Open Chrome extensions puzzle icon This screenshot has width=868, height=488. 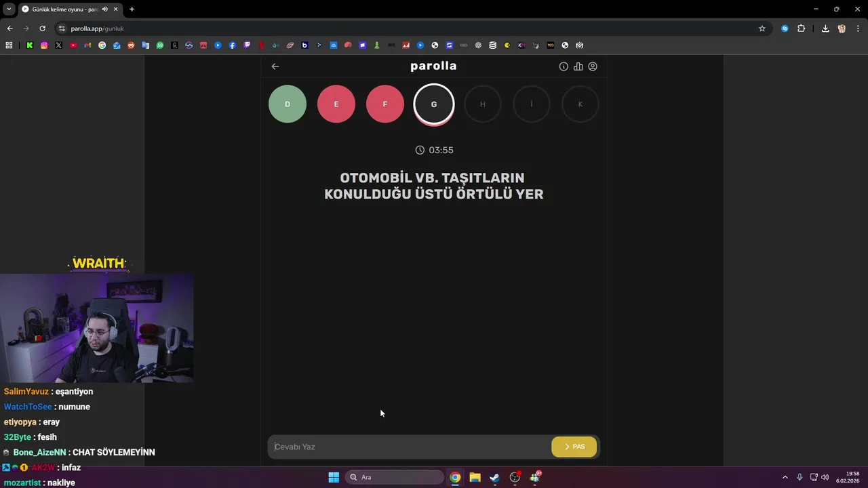coord(802,28)
